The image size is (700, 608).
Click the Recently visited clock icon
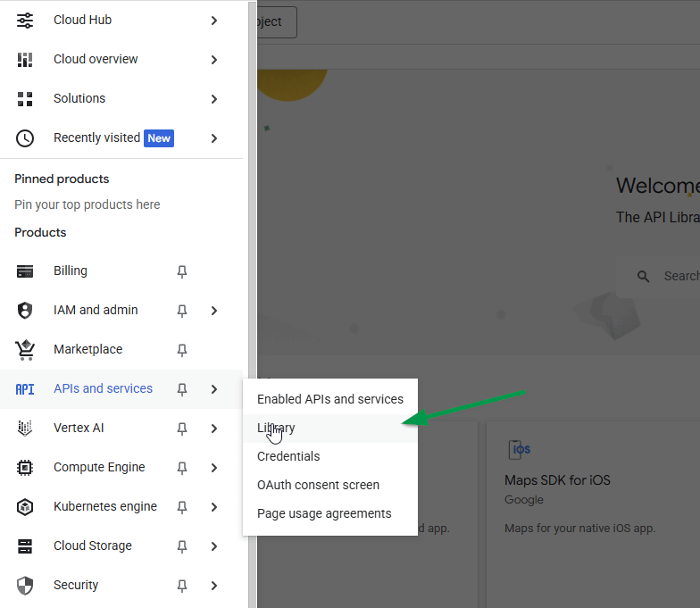click(25, 138)
